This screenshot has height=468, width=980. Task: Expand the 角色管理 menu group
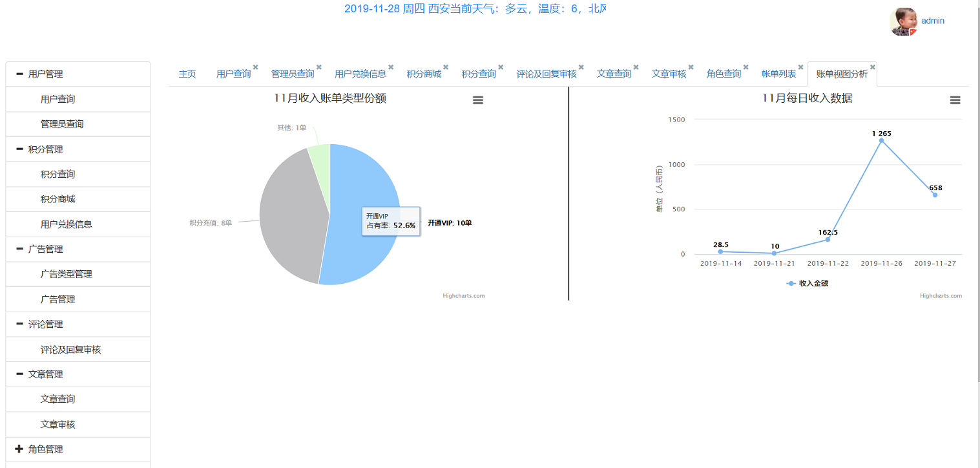point(19,449)
